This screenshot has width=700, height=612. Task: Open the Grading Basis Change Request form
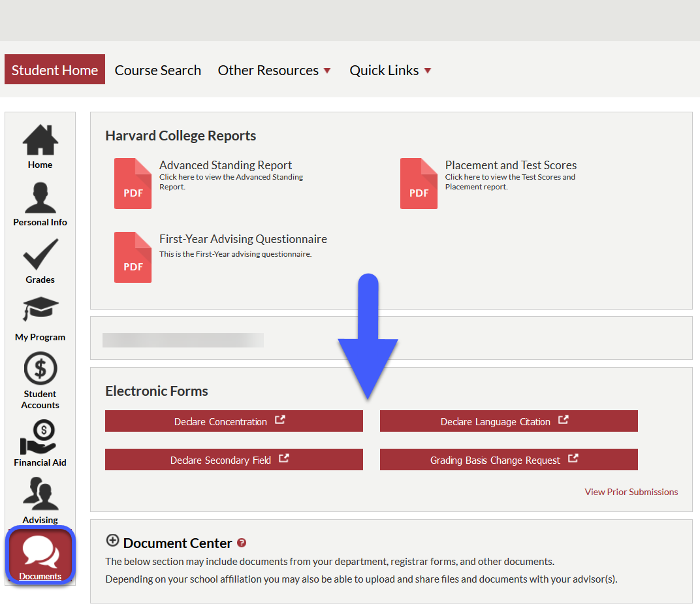coord(509,460)
